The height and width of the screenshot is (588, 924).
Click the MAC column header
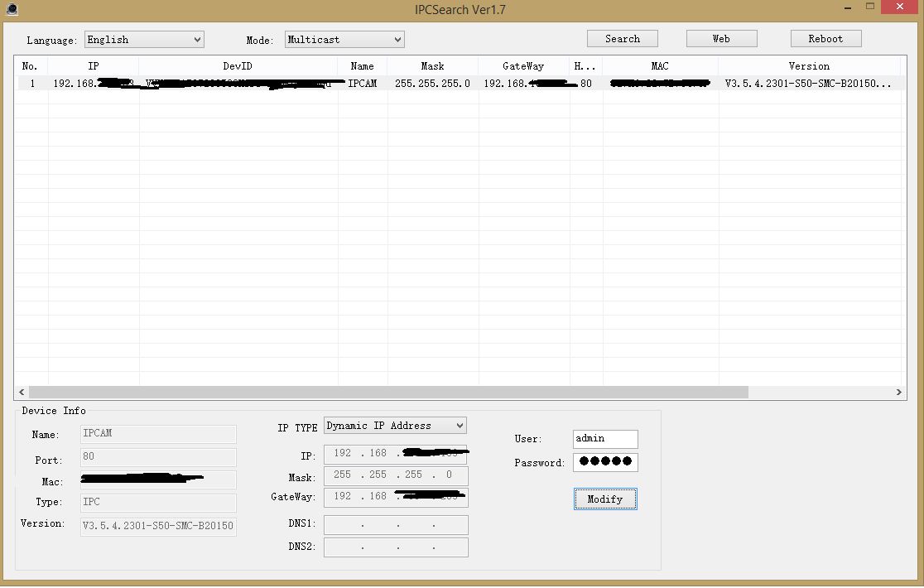click(x=660, y=66)
